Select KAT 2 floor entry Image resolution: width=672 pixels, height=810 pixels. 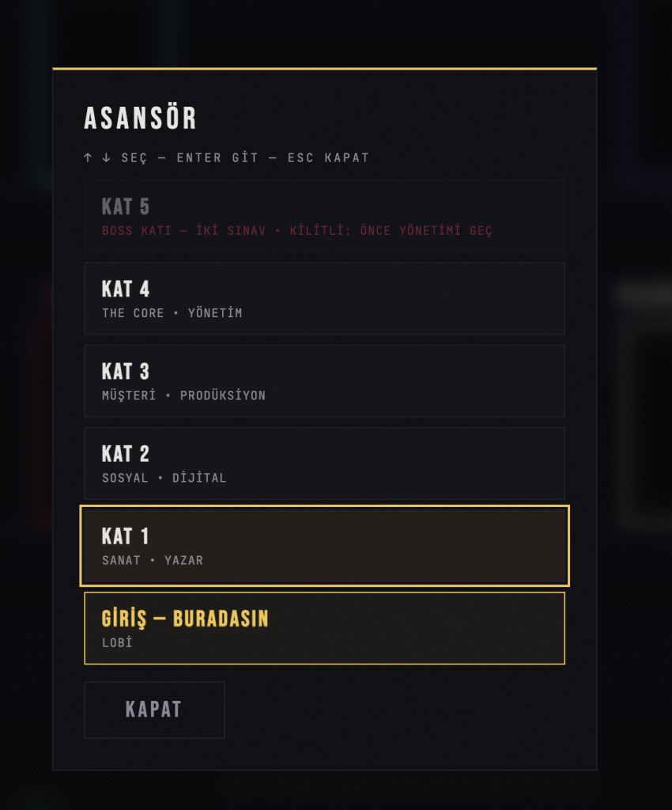(325, 464)
